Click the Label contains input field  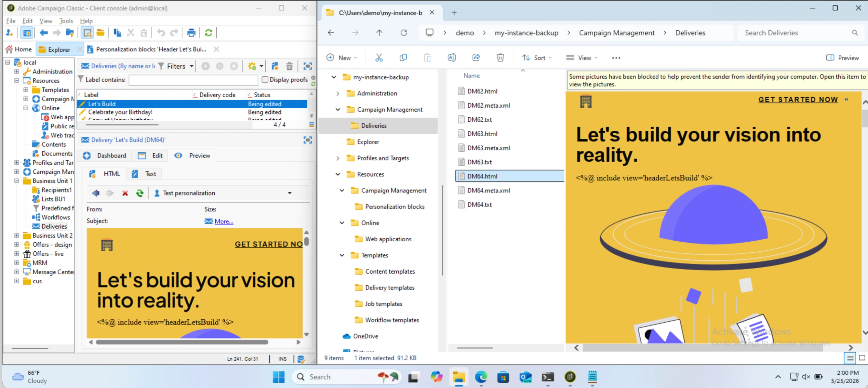tap(193, 80)
